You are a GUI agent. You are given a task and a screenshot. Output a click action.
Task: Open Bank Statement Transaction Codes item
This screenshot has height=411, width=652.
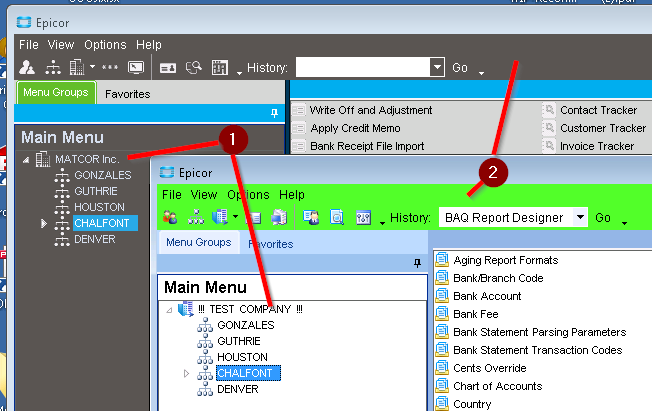(538, 350)
